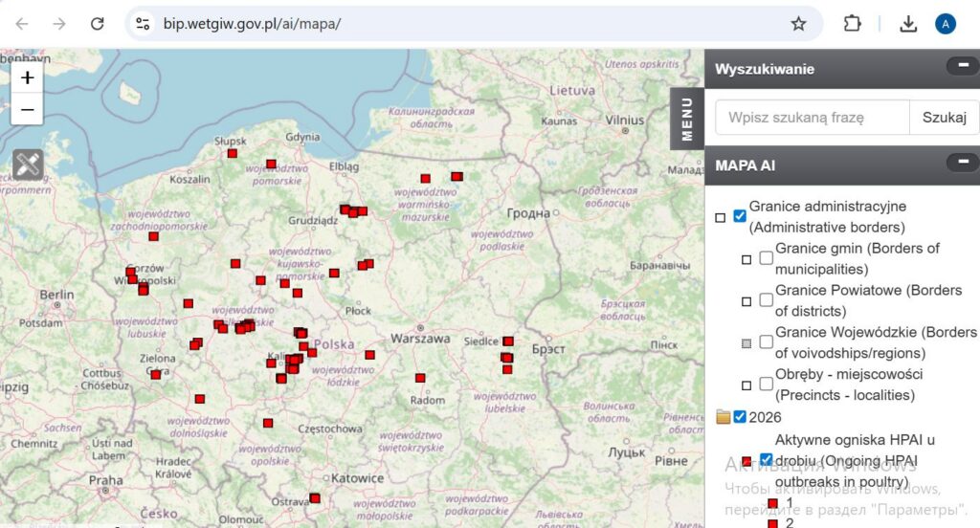
Task: Reload the page in the browser
Action: [97, 24]
